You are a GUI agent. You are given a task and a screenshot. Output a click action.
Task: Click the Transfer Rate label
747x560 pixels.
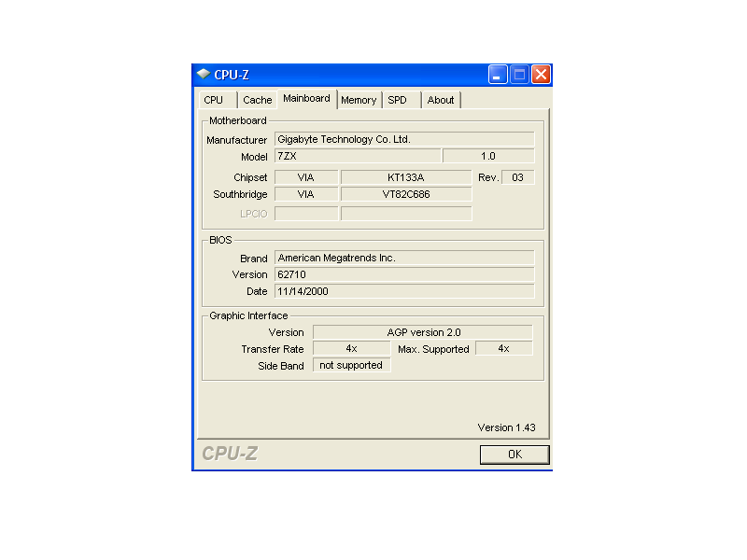coord(272,349)
